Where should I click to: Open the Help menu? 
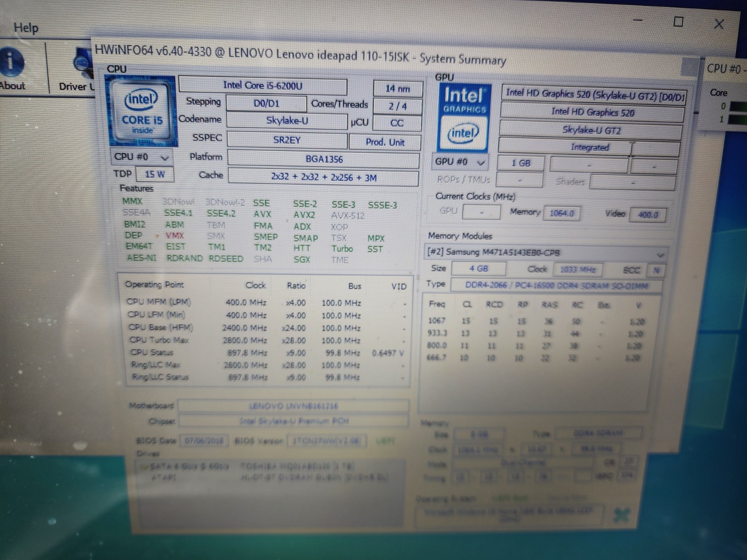[26, 28]
